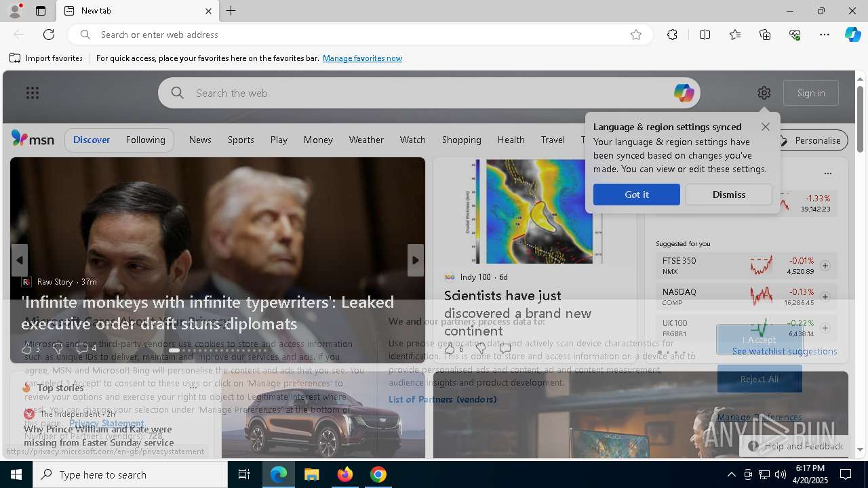868x488 pixels.
Task: Open the tab actions menu icon
Action: pyautogui.click(x=41, y=11)
